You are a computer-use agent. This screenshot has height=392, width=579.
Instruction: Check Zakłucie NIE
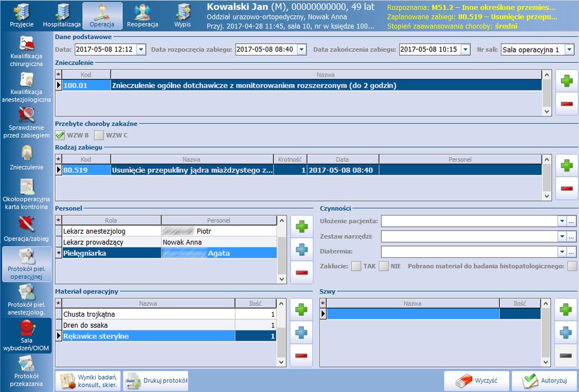(384, 266)
